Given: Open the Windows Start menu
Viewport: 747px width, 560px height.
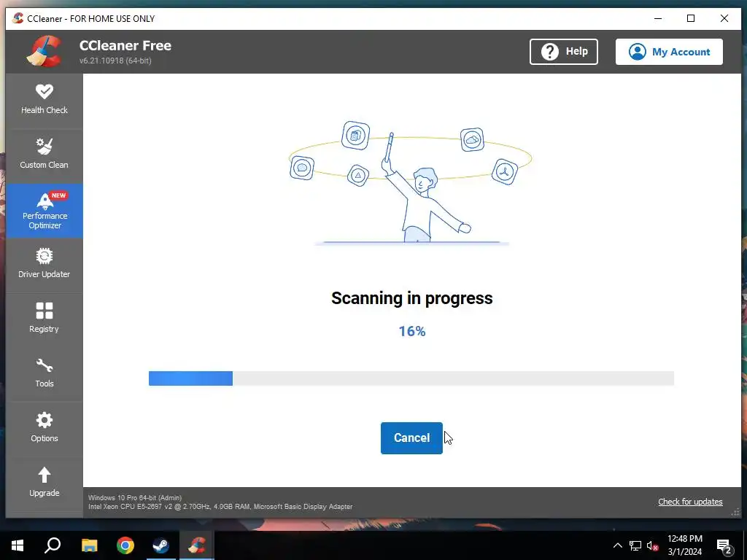Looking at the screenshot, I should 18,545.
